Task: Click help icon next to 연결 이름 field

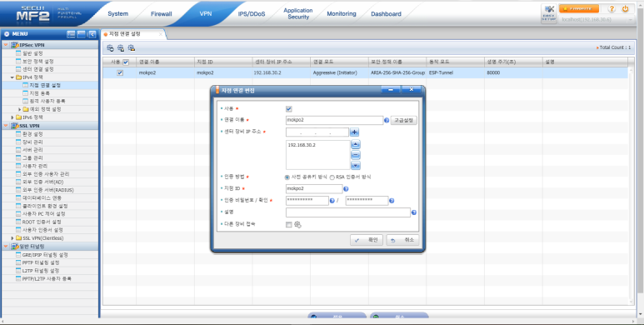Action: coord(387,120)
